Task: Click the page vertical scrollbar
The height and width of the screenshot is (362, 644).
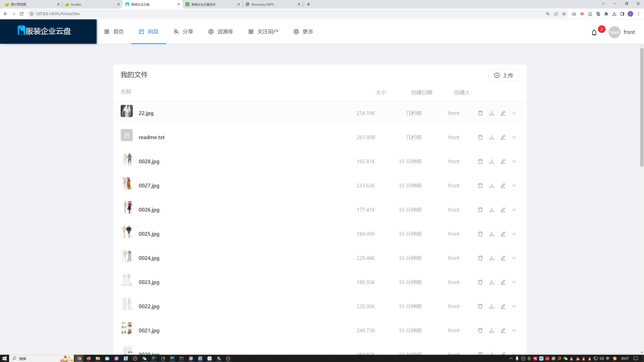Action: tap(642, 107)
